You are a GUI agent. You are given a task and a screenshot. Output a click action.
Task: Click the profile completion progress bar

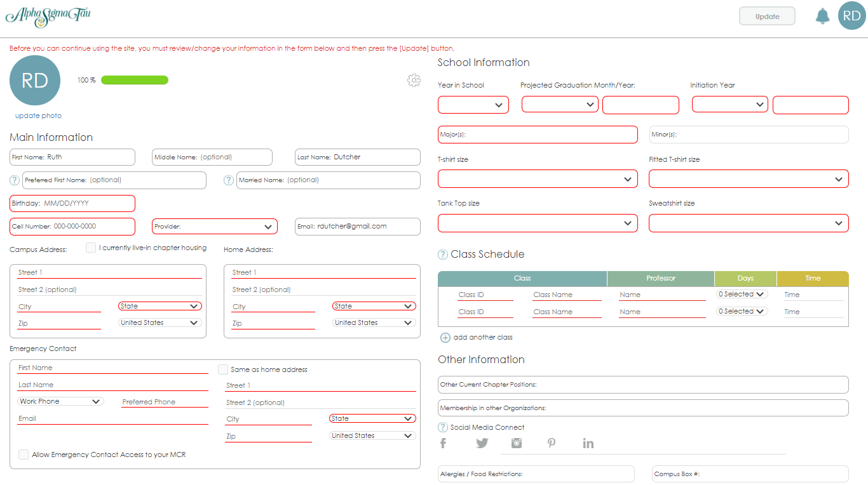click(135, 80)
